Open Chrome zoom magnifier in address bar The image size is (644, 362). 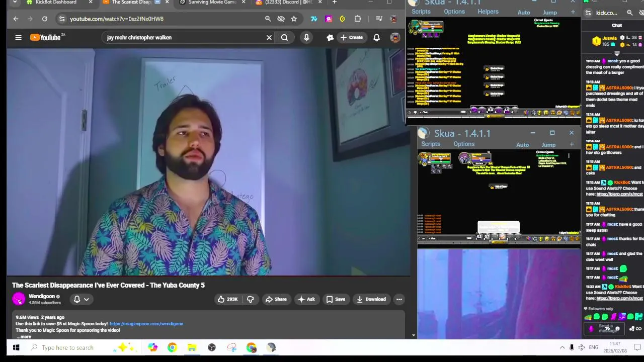point(268,19)
